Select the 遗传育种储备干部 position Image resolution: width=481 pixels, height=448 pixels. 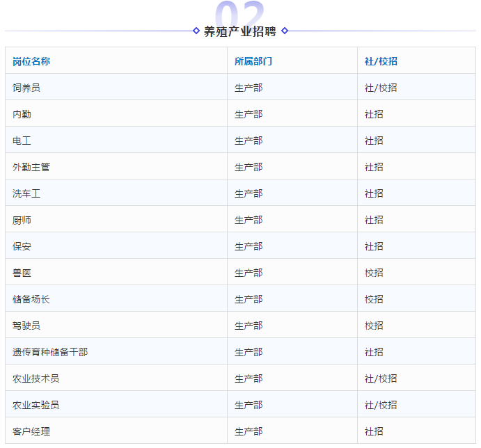pos(50,352)
